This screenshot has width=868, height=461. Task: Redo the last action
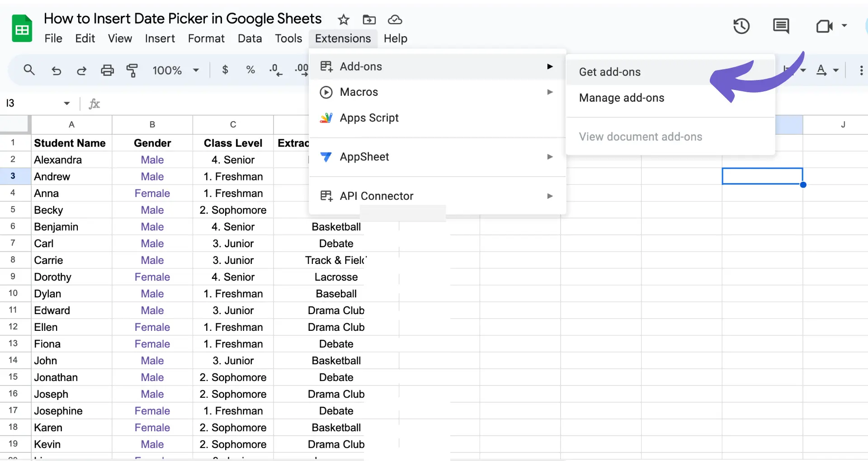click(81, 71)
